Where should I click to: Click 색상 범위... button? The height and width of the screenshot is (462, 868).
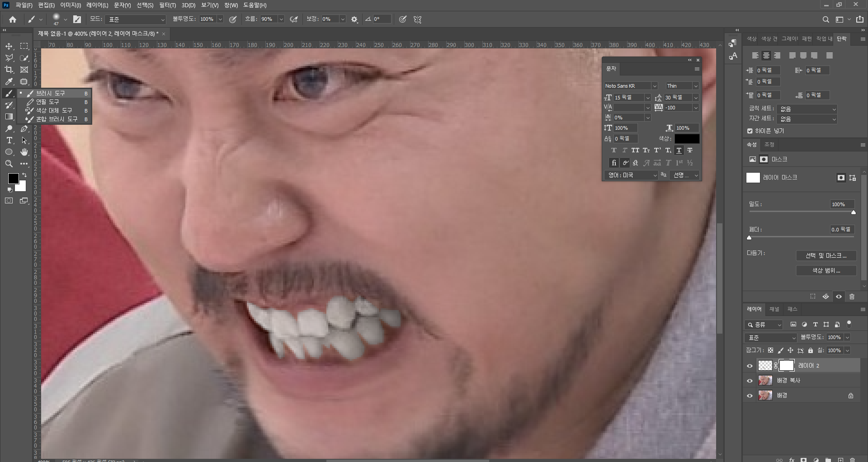tap(826, 270)
